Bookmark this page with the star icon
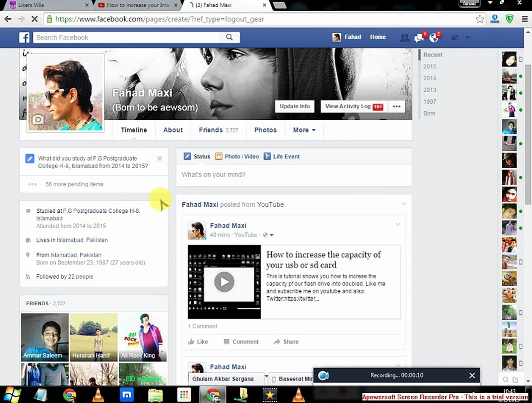 point(480,19)
